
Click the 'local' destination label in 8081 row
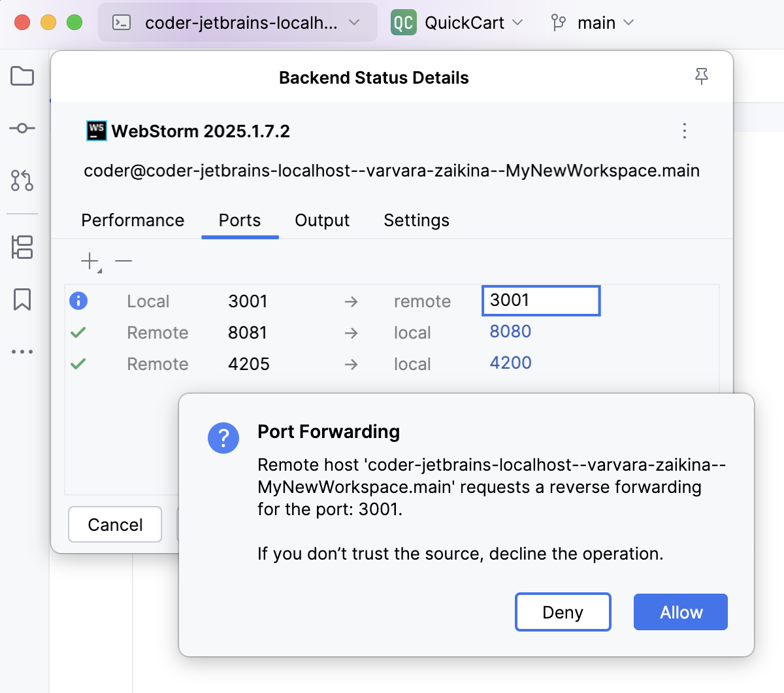412,333
